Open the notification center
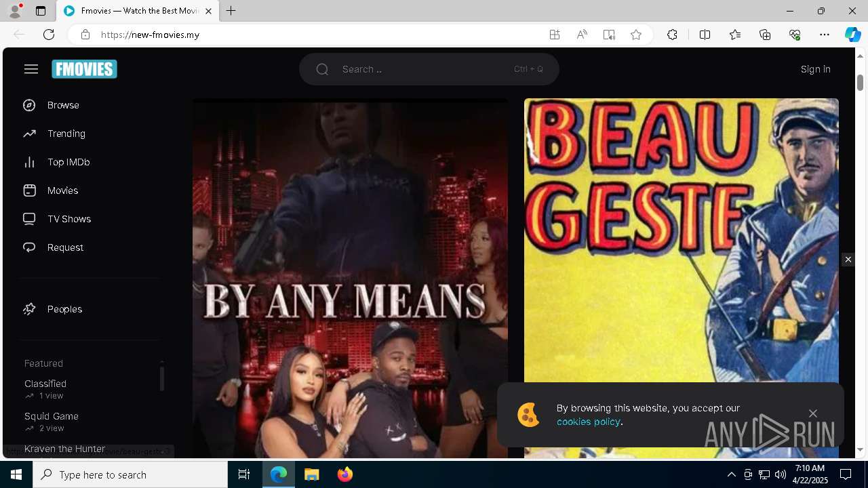Screen dimensions: 868x488 (846, 474)
